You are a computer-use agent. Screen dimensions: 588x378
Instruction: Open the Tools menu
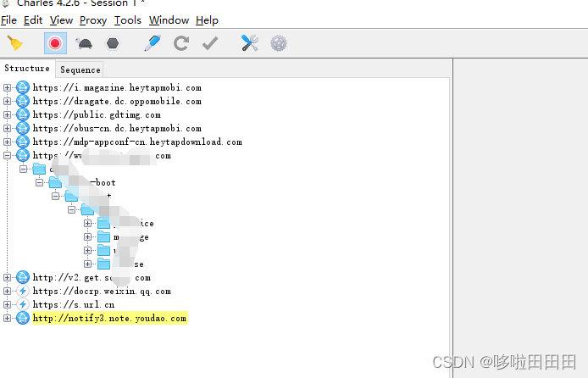[128, 20]
